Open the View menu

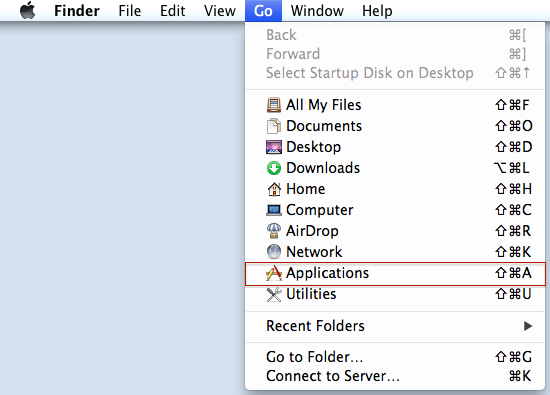(x=220, y=11)
